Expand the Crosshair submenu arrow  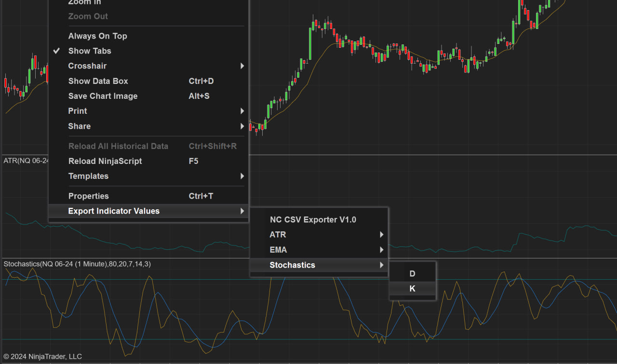tap(242, 66)
